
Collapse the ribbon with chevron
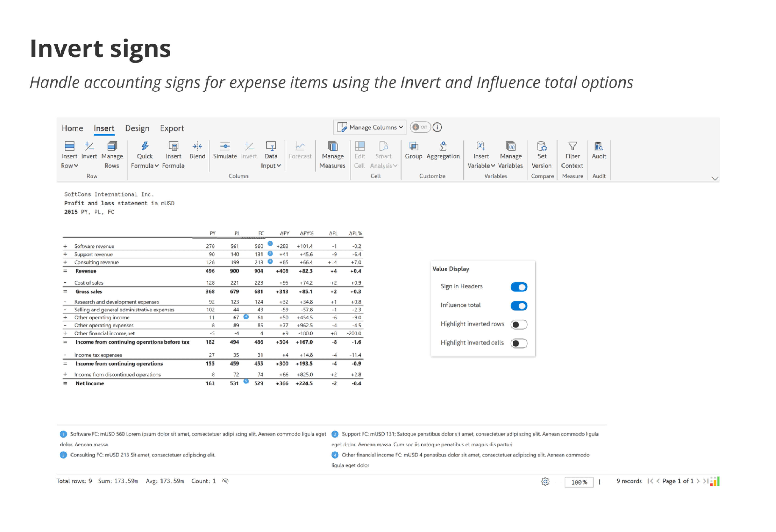pos(715,179)
